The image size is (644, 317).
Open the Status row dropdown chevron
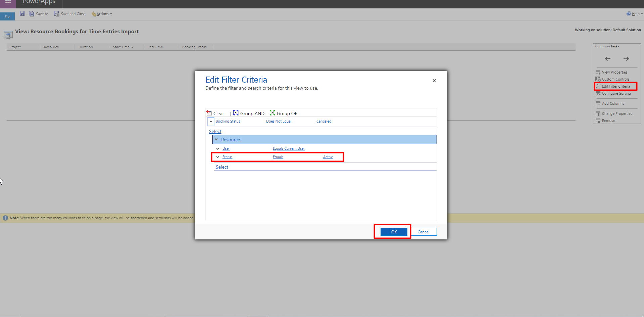(217, 157)
